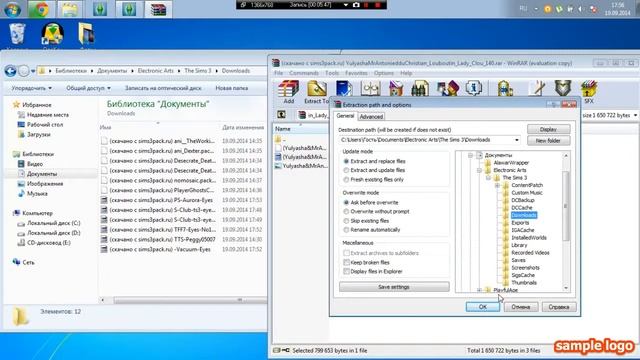Click the WinRAR Info icon

tap(473, 88)
